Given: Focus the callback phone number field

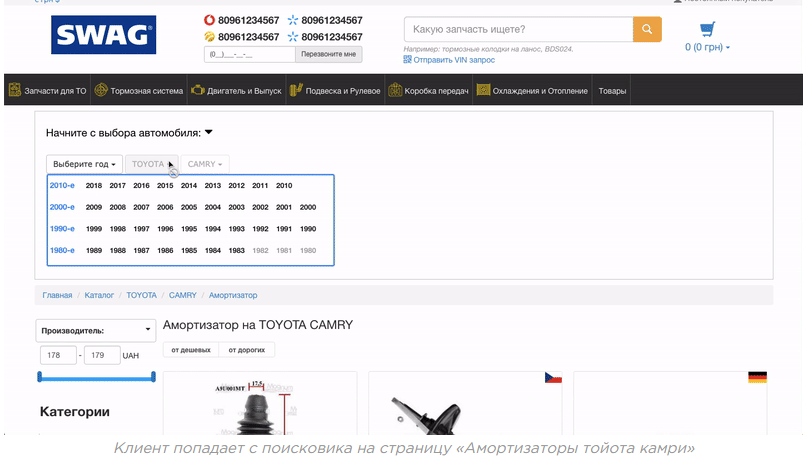Looking at the screenshot, I should (249, 54).
